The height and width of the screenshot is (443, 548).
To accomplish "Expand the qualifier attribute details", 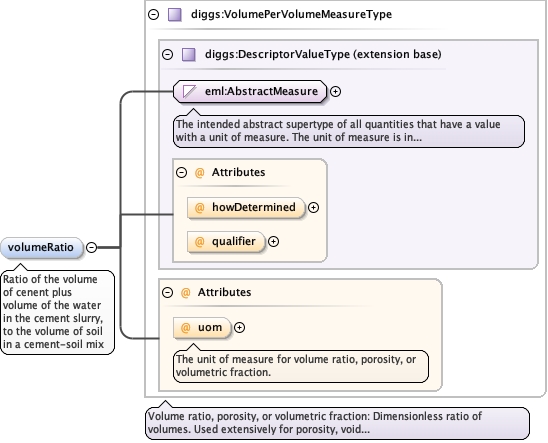I will coord(273,241).
